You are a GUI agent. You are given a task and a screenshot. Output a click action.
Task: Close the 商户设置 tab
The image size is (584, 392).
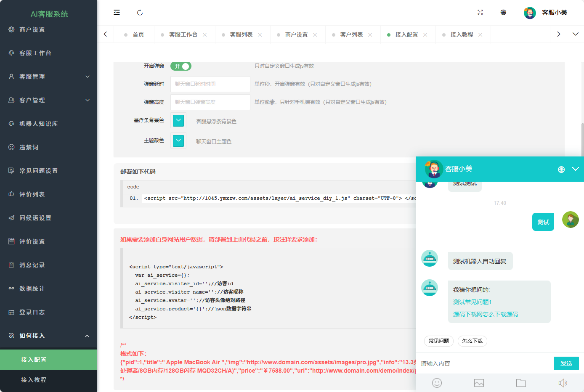point(315,34)
